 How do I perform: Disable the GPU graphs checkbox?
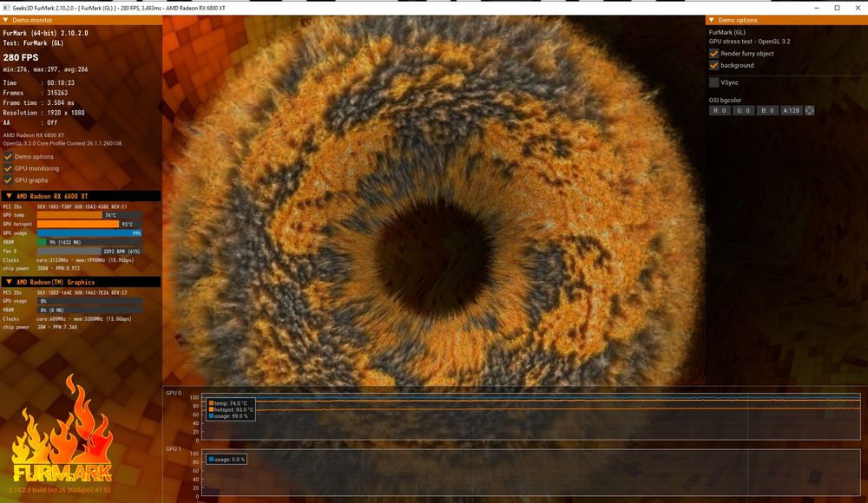coord(8,180)
